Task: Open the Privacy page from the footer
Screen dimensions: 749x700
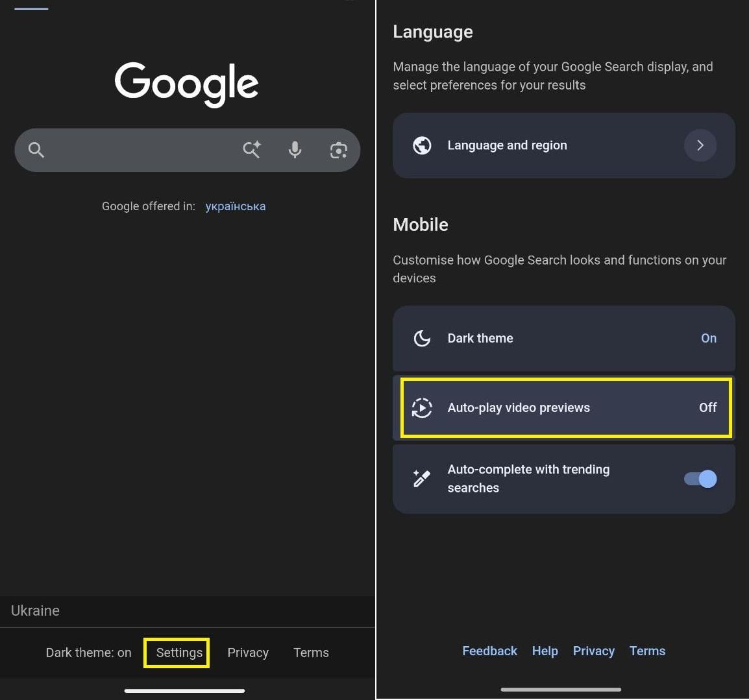Action: [248, 653]
